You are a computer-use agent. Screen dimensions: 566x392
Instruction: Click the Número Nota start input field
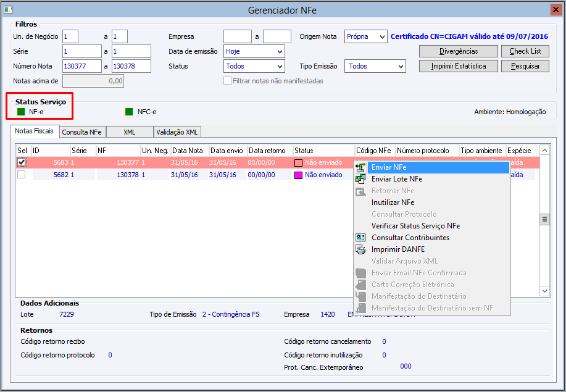pos(82,66)
